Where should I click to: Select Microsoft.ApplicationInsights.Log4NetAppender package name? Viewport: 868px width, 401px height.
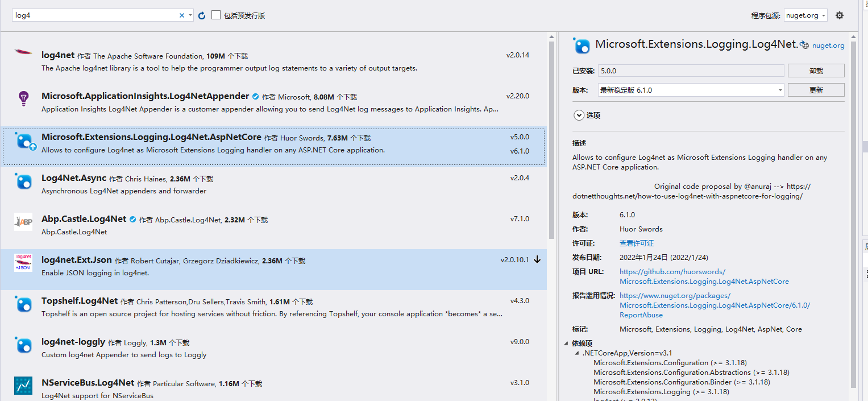coord(145,96)
